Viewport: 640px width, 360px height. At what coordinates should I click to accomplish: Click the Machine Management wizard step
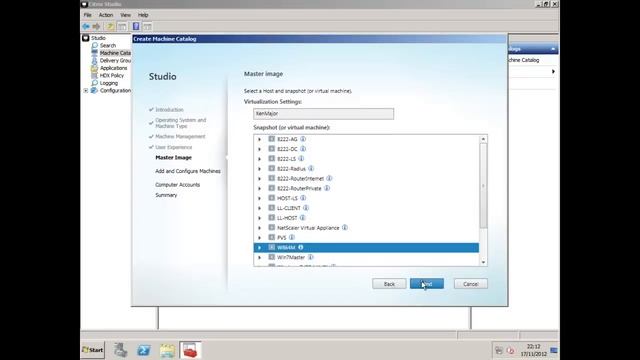(180, 137)
